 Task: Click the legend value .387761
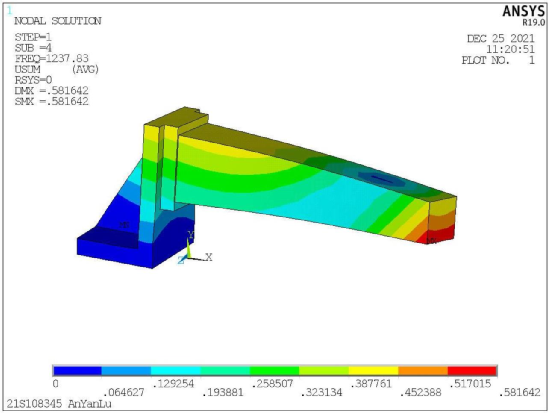371,384
